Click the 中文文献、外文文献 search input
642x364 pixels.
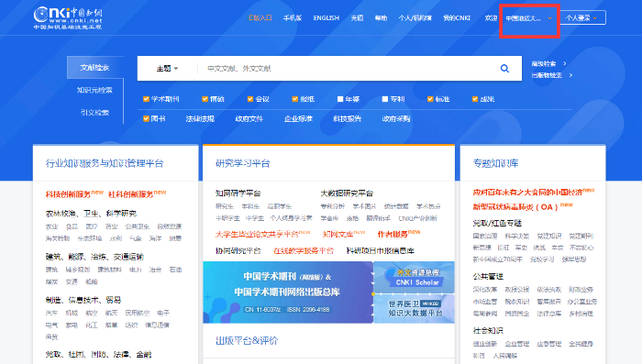tap(348, 69)
